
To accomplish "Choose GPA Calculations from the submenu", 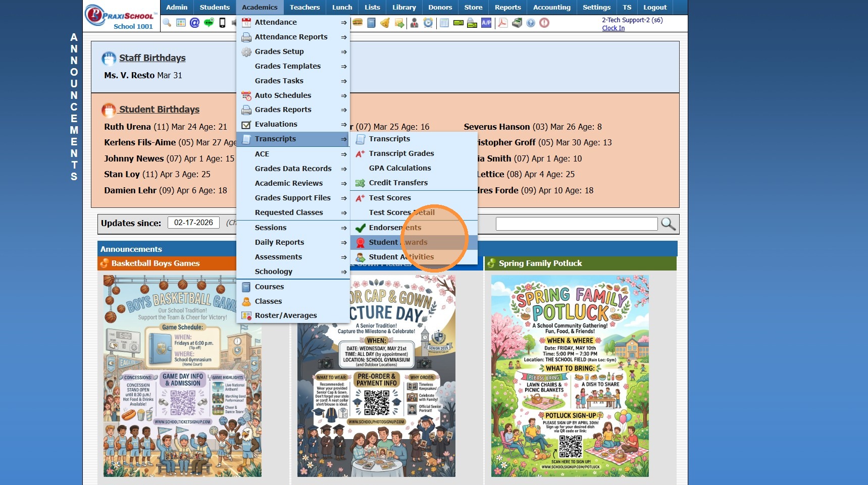I will [x=414, y=168].
